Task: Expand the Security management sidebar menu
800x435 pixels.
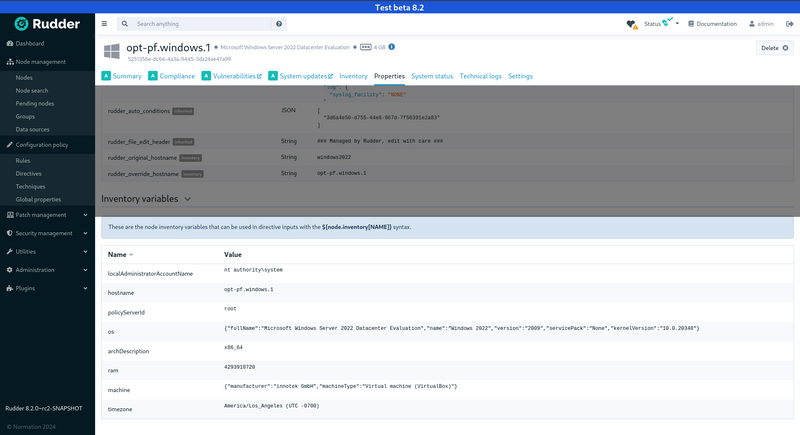Action: point(47,233)
